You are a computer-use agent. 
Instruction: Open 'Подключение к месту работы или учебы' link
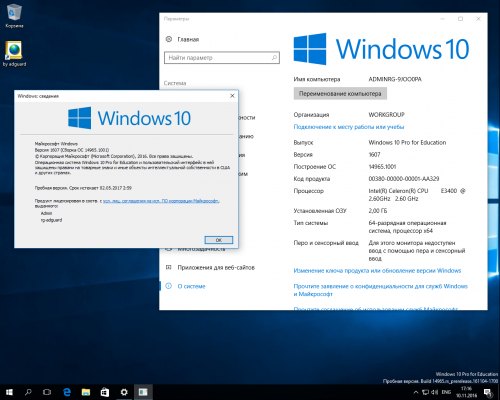tap(349, 127)
